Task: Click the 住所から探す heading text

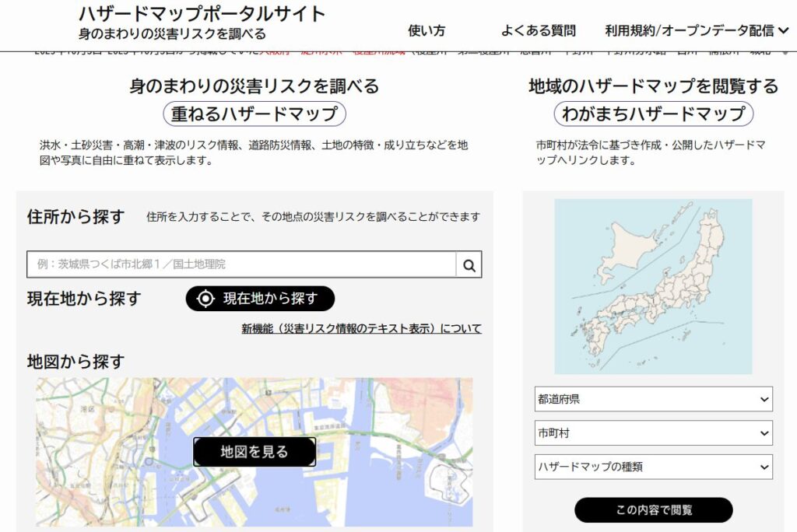Action: click(x=75, y=216)
